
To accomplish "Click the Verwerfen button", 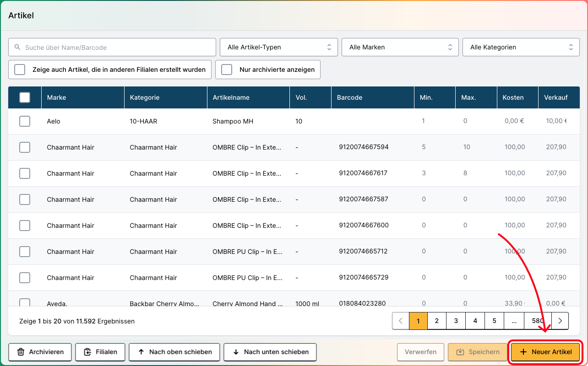I will [x=420, y=352].
